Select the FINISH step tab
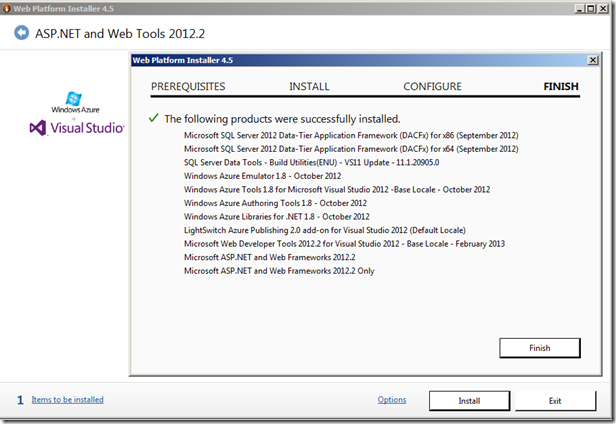616x424 pixels. point(561,86)
